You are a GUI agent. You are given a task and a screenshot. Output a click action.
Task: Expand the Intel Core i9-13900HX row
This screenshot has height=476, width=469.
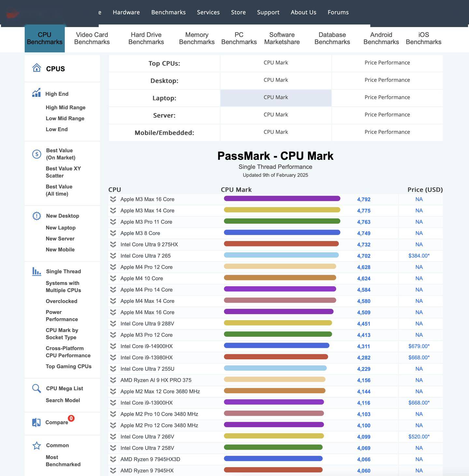(113, 403)
